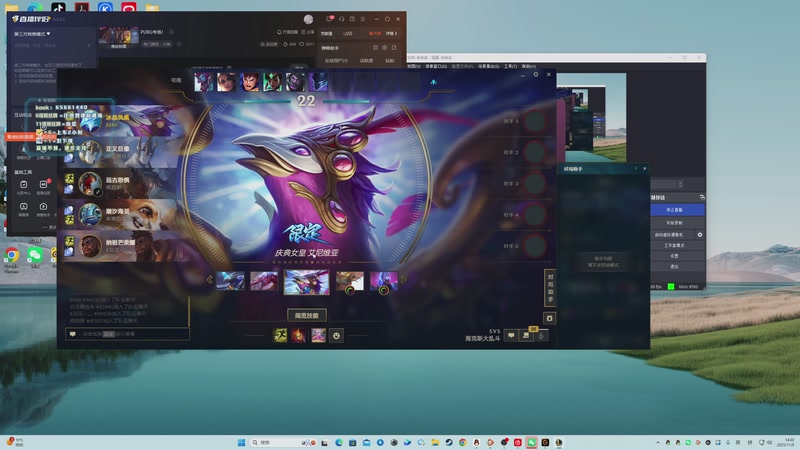This screenshot has height=450, width=800.
Task: Click the taskbar search box
Action: pos(283,442)
